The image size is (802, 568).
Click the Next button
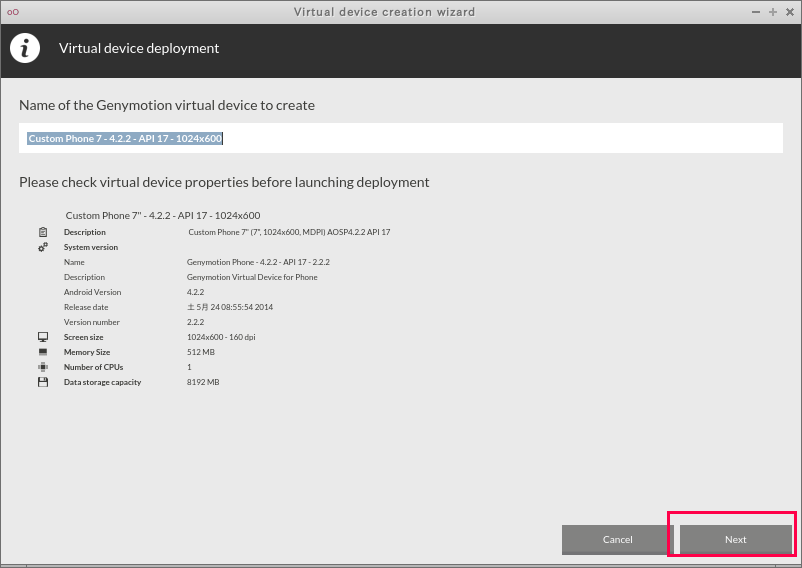click(x=736, y=539)
